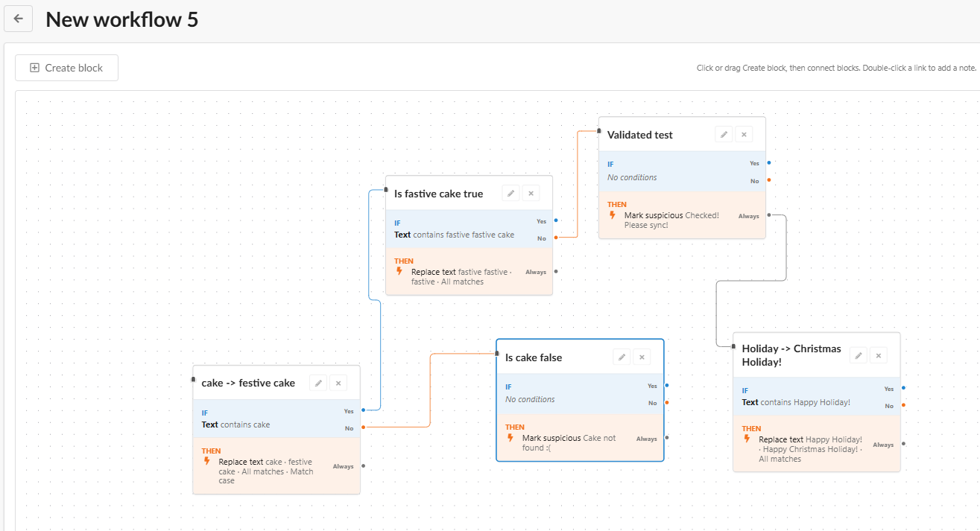Select the 'Is fastive cake true' title
The height and width of the screenshot is (531, 980).
point(438,194)
